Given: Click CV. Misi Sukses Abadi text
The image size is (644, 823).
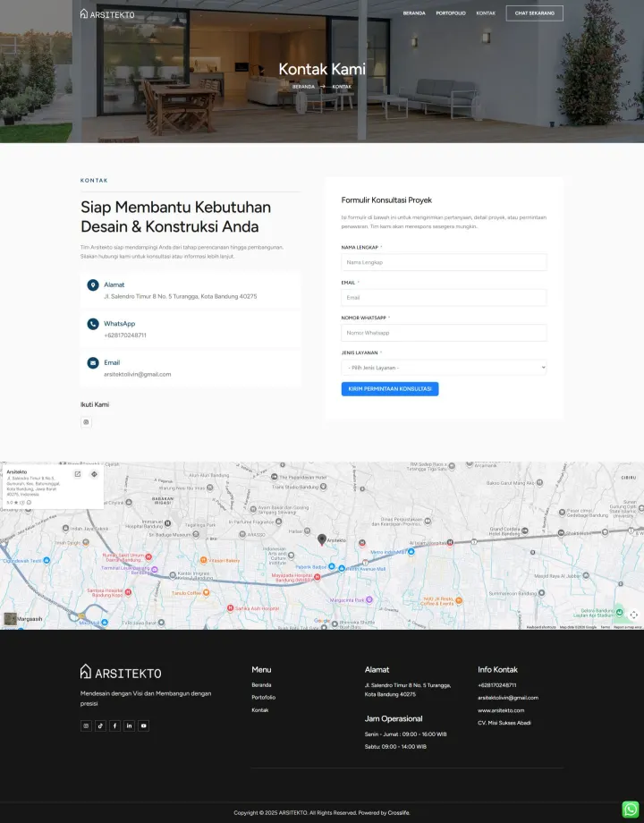Looking at the screenshot, I should [504, 723].
